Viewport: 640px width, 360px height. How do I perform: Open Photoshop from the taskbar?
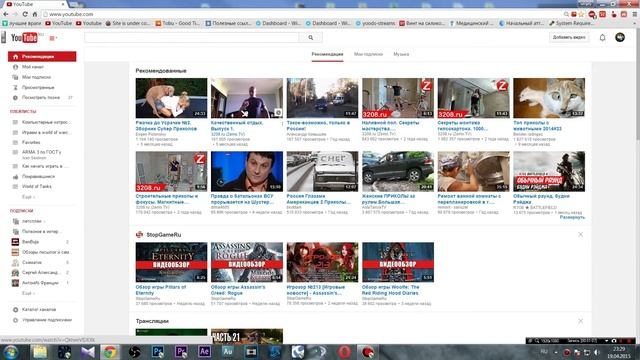point(158,352)
